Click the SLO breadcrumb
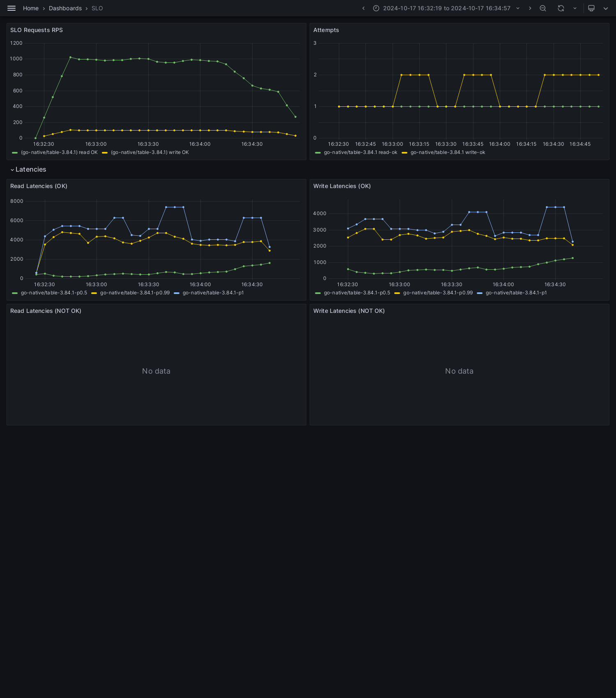 [x=97, y=8]
